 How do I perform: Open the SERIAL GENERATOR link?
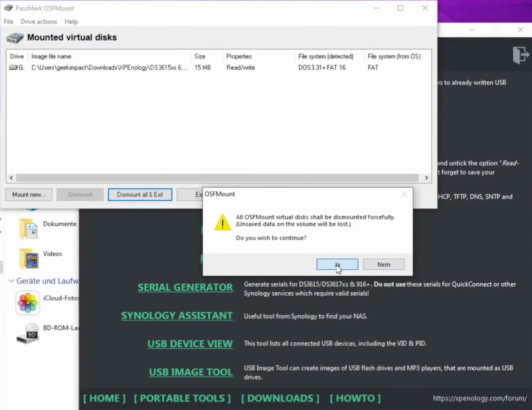pyautogui.click(x=185, y=287)
